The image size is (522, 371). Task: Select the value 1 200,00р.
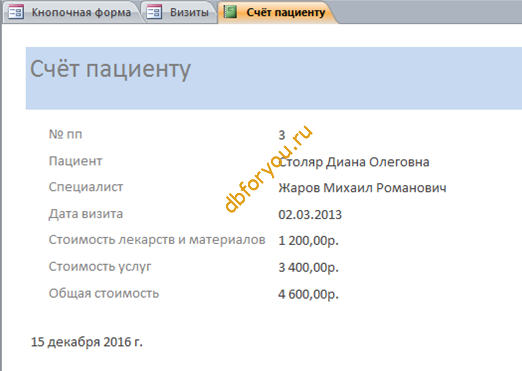point(308,240)
